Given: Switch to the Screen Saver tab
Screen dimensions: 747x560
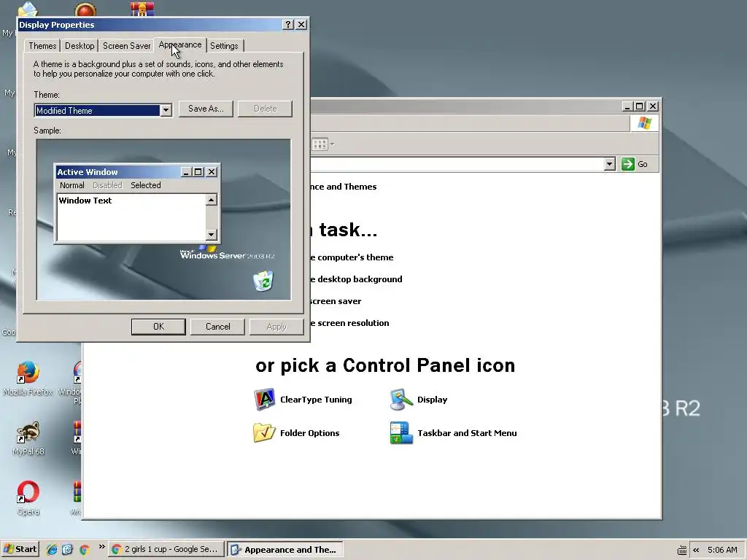Looking at the screenshot, I should (127, 46).
